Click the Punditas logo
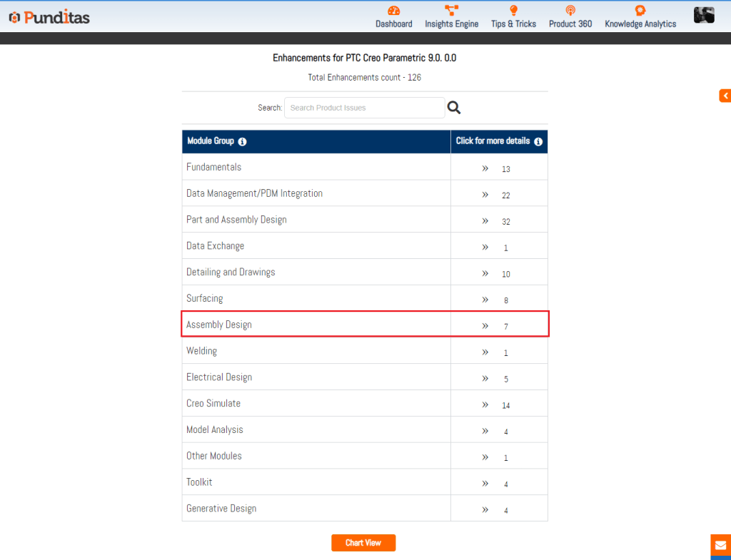 [49, 17]
